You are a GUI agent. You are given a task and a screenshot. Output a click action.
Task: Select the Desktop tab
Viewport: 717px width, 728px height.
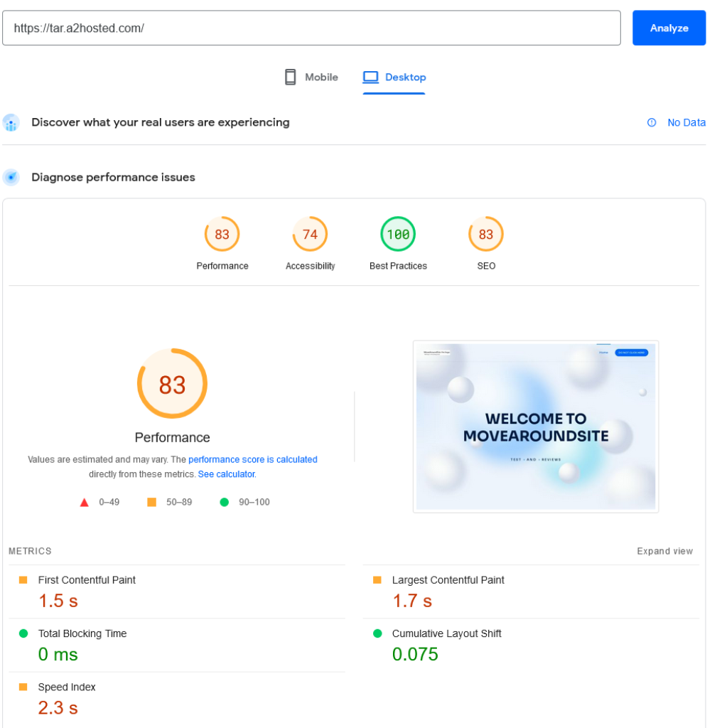coord(394,77)
